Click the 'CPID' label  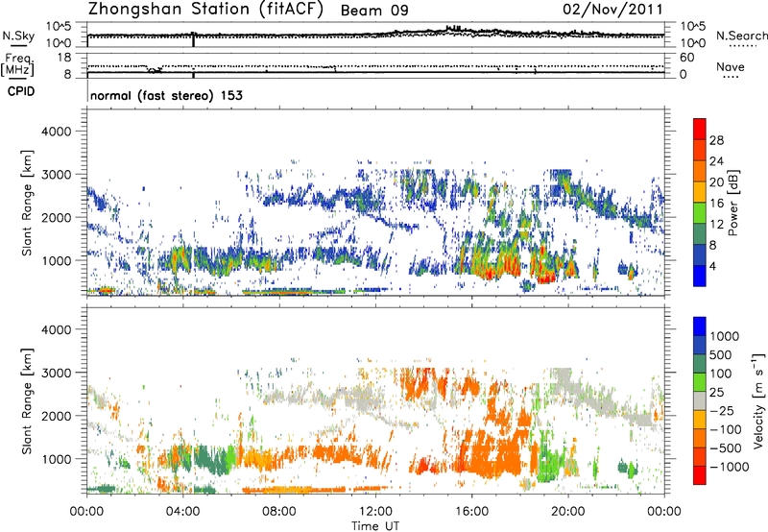21,91
